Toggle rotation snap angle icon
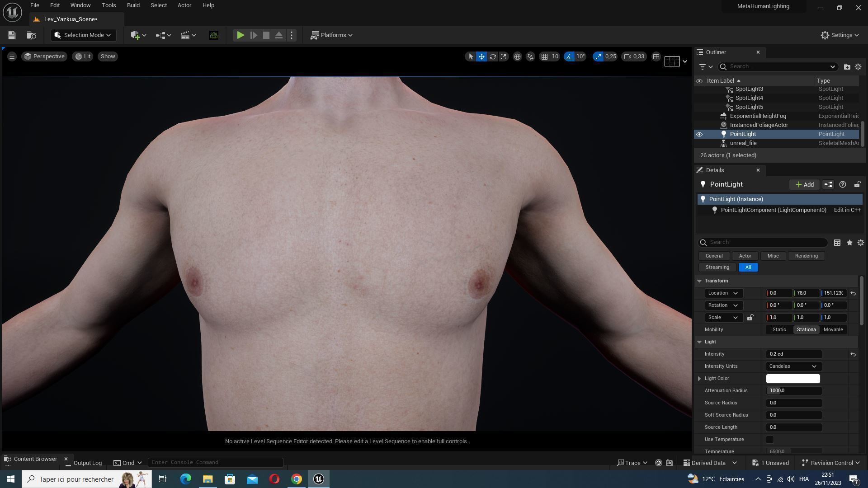 click(569, 56)
